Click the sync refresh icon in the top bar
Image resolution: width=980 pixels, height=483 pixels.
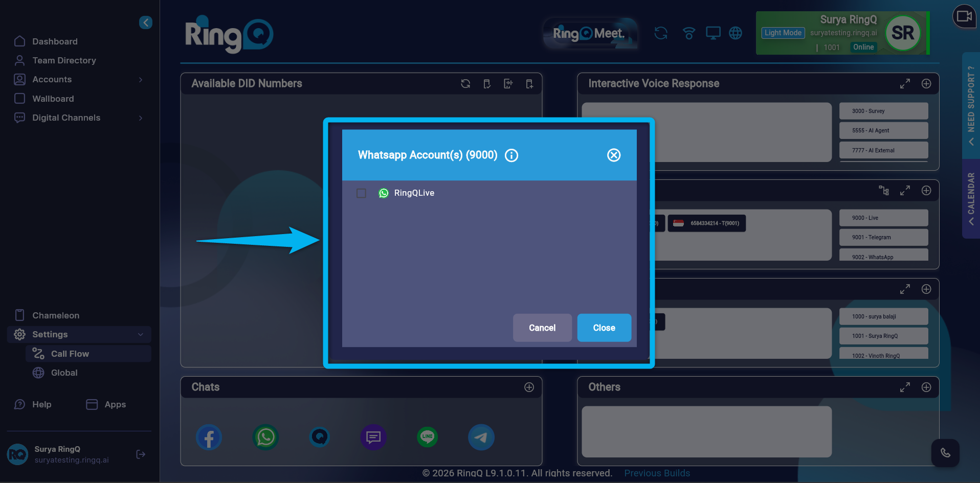coord(661,33)
